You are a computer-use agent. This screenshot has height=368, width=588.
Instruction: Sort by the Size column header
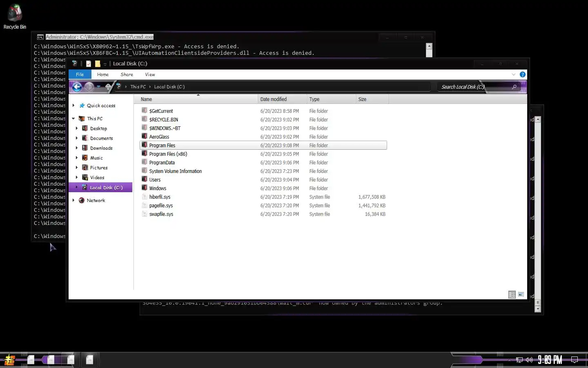(372, 99)
